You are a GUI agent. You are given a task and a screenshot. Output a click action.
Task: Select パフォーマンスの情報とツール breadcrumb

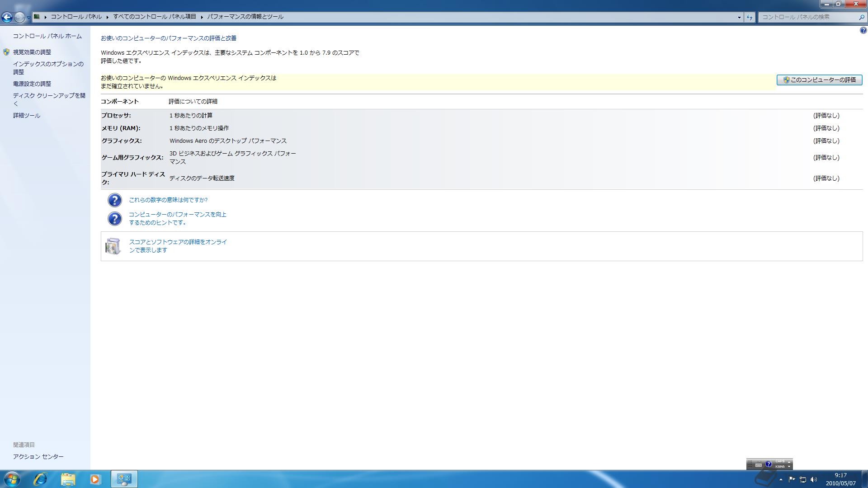tap(245, 17)
